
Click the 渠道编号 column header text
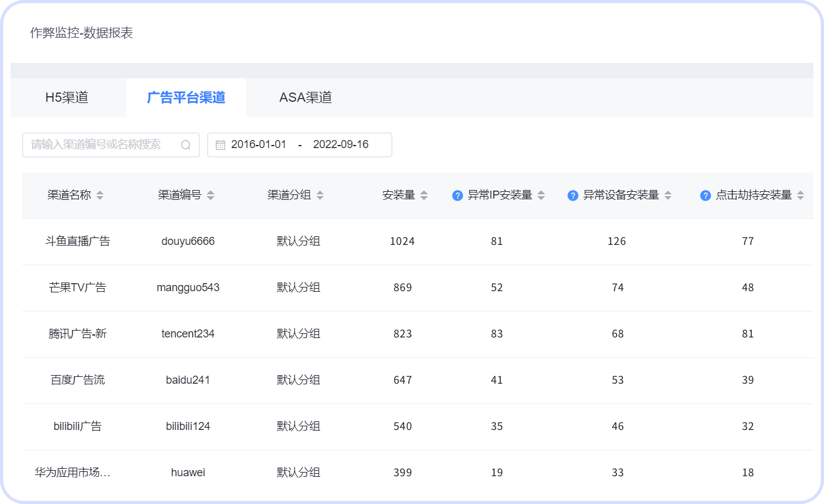pos(179,196)
